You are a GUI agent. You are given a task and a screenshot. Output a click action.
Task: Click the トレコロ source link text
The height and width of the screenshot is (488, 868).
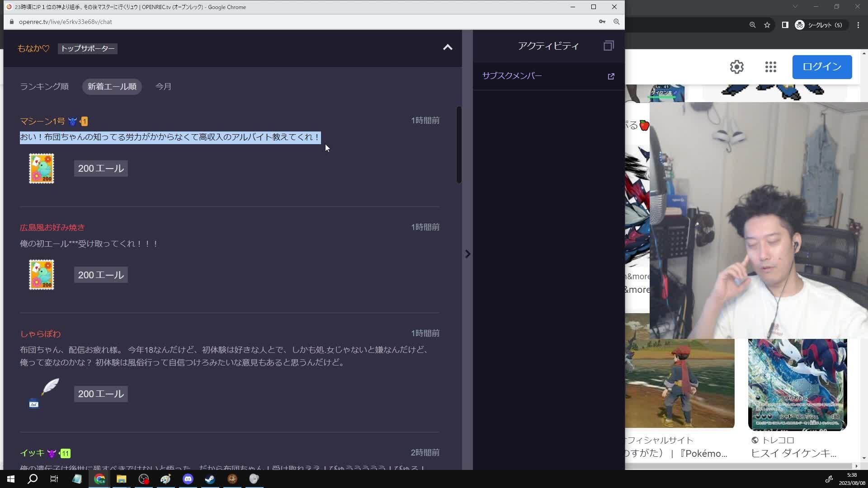point(778,440)
